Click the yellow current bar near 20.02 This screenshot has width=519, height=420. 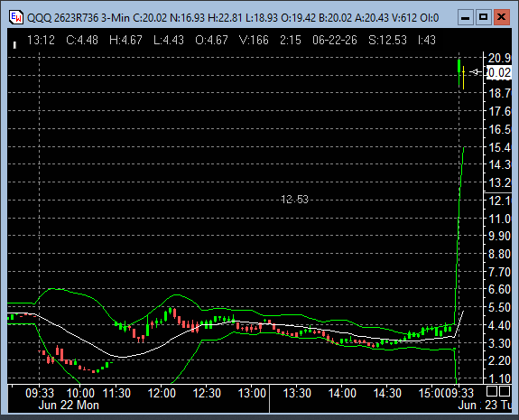463,78
